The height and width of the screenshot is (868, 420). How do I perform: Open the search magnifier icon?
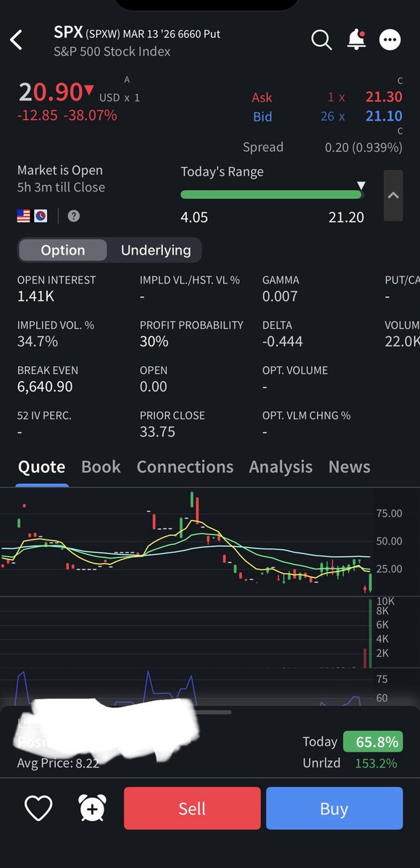tap(322, 40)
